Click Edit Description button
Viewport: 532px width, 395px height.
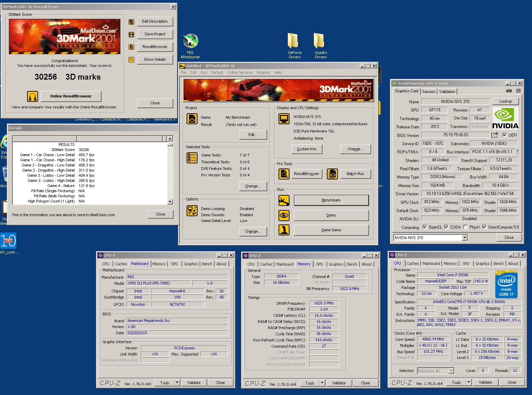[x=155, y=21]
